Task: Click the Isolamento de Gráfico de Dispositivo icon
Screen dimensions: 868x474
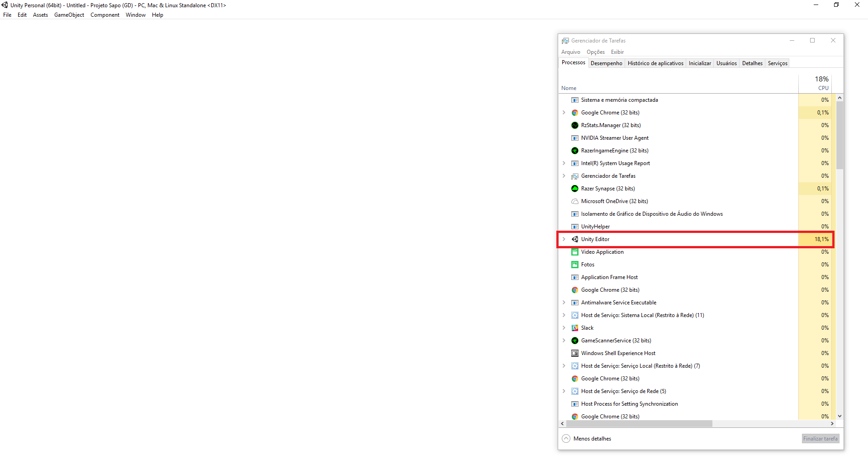Action: coord(575,214)
